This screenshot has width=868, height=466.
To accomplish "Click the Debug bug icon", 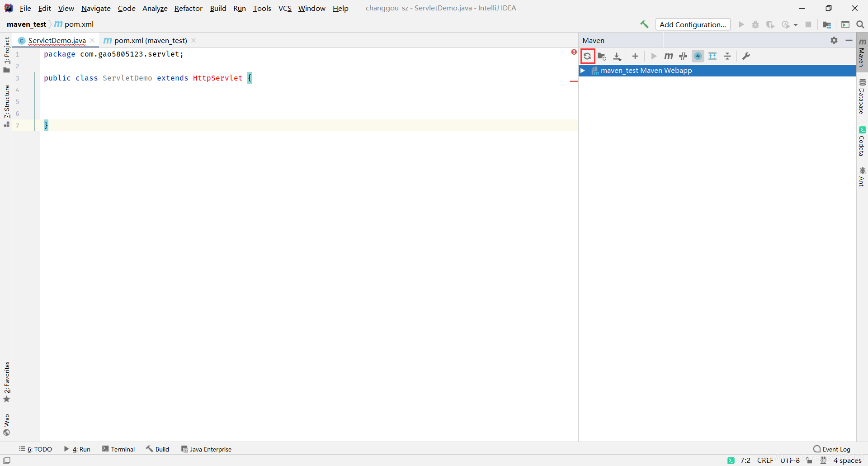I will pyautogui.click(x=755, y=24).
